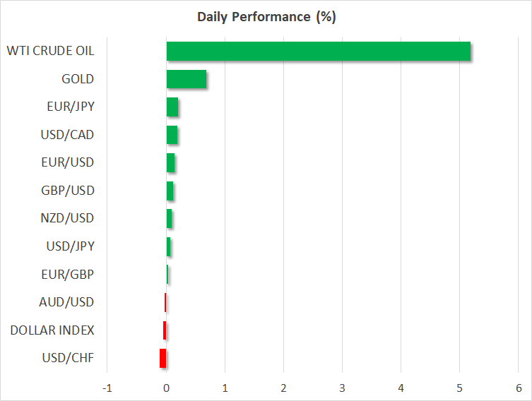
Task: Click the EUR/JPY green bar
Action: (172, 107)
